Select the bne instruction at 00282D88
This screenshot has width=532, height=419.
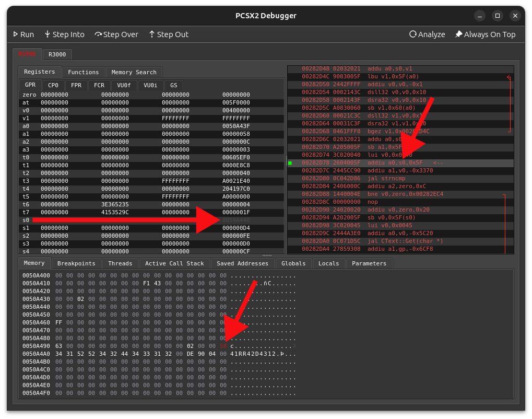pyautogui.click(x=400, y=194)
